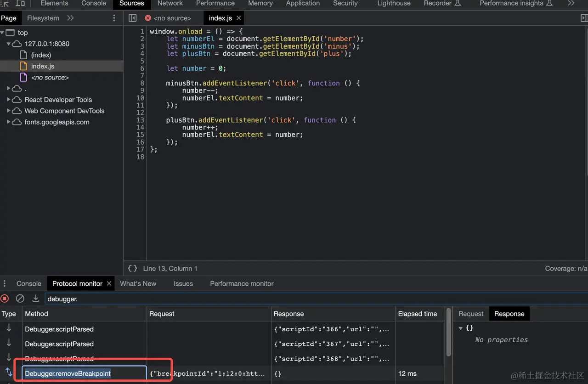Open the Console tab in top bar
The image size is (588, 384).
tap(94, 3)
